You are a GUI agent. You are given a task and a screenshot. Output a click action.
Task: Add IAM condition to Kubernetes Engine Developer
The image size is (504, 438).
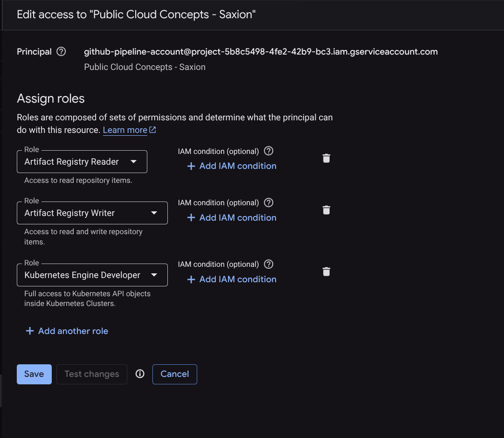point(231,279)
